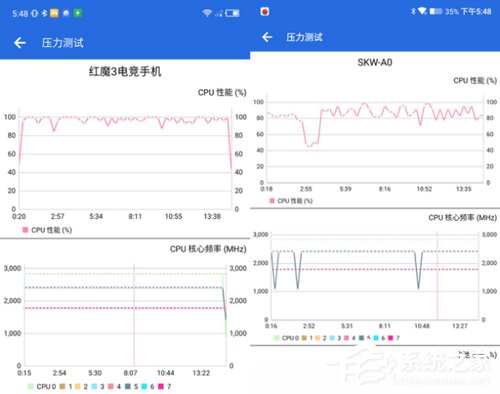
Task: Click core 7 legend swatch in right frequency chart
Action: click(391, 338)
